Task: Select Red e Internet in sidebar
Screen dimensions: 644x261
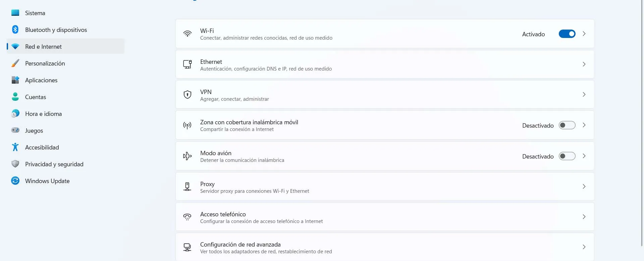Action: [x=66, y=46]
